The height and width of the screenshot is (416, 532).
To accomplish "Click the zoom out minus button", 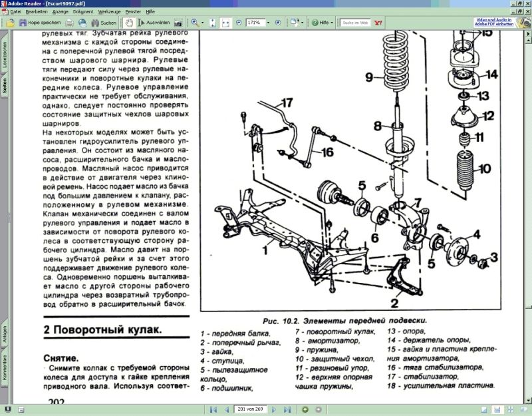I will tap(239, 23).
